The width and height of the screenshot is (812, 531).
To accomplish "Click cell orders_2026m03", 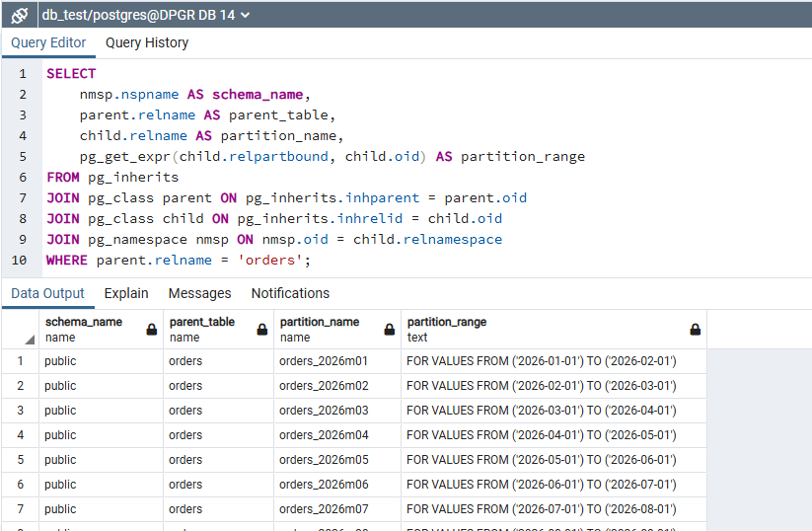I will (x=337, y=411).
